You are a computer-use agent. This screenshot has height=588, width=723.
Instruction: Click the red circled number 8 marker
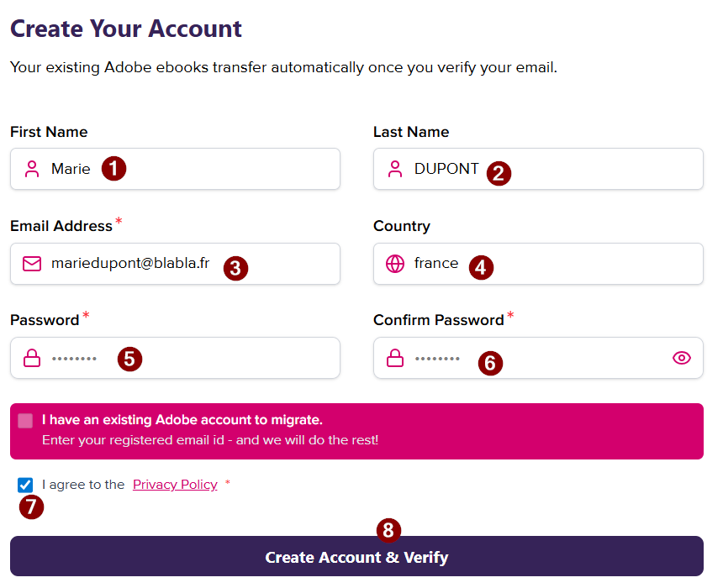click(388, 530)
